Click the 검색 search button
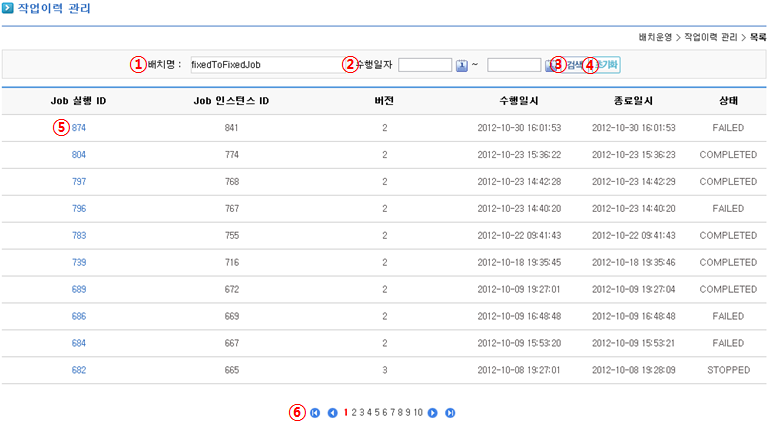The width and height of the screenshot is (767, 421). coord(574,65)
